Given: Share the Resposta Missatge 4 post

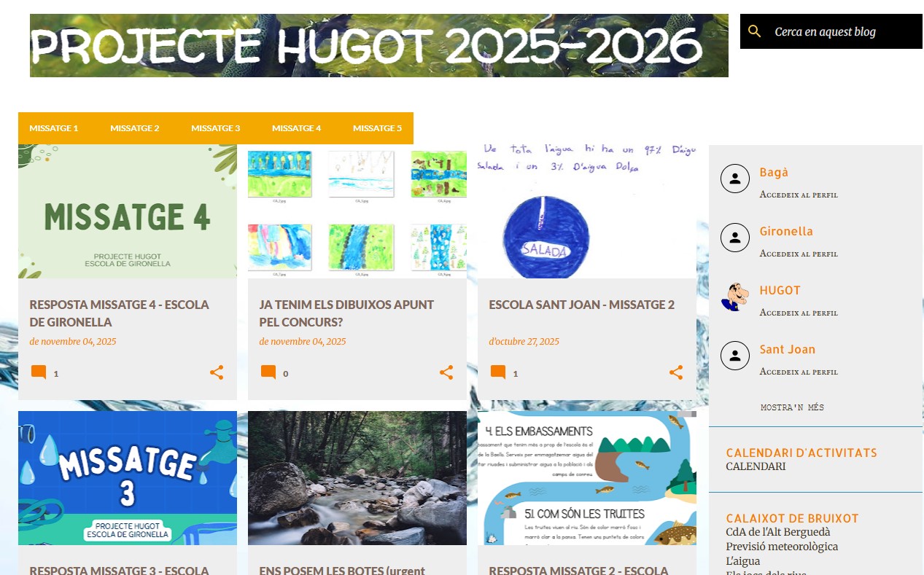Looking at the screenshot, I should (x=217, y=373).
